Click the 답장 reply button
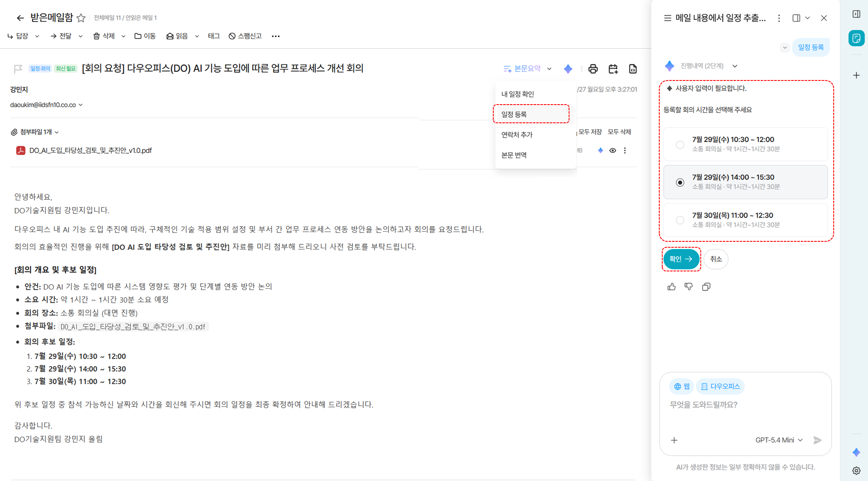Viewport: 868px width, 481px height. [18, 36]
